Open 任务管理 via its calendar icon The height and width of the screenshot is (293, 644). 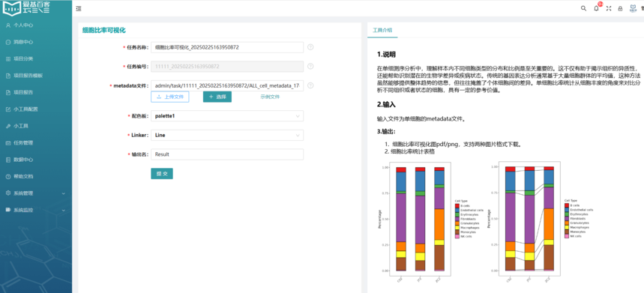point(8,143)
